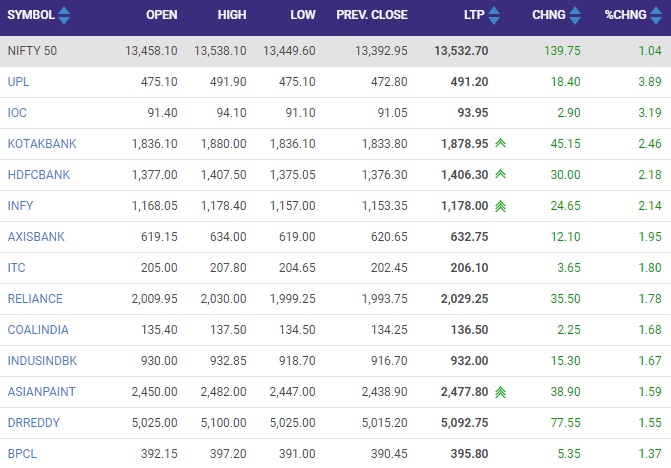Select AXISBANK LTP value 632.75

click(469, 237)
